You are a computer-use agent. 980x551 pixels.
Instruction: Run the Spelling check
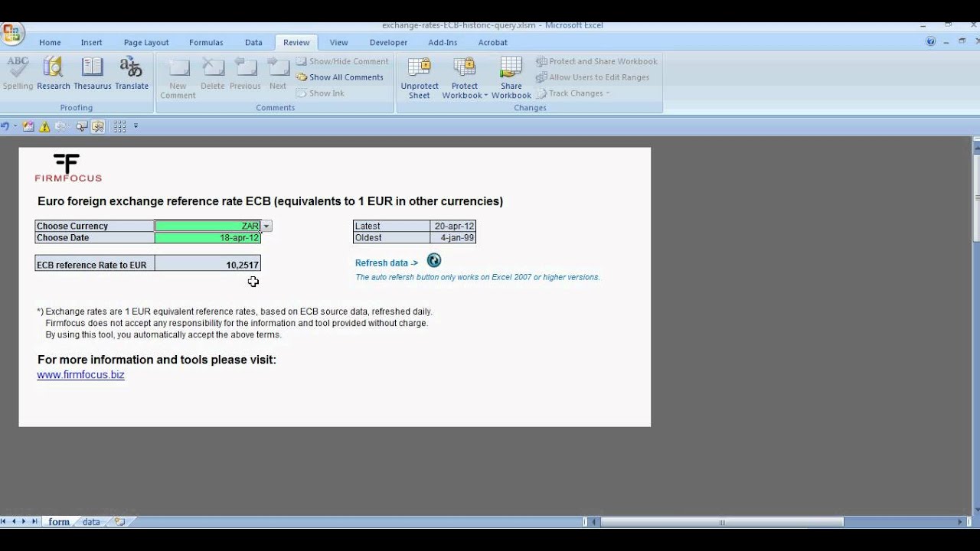tap(18, 73)
